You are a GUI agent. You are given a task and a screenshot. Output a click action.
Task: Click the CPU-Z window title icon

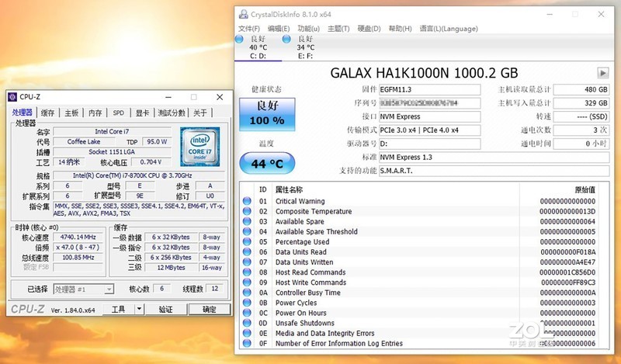[12, 97]
